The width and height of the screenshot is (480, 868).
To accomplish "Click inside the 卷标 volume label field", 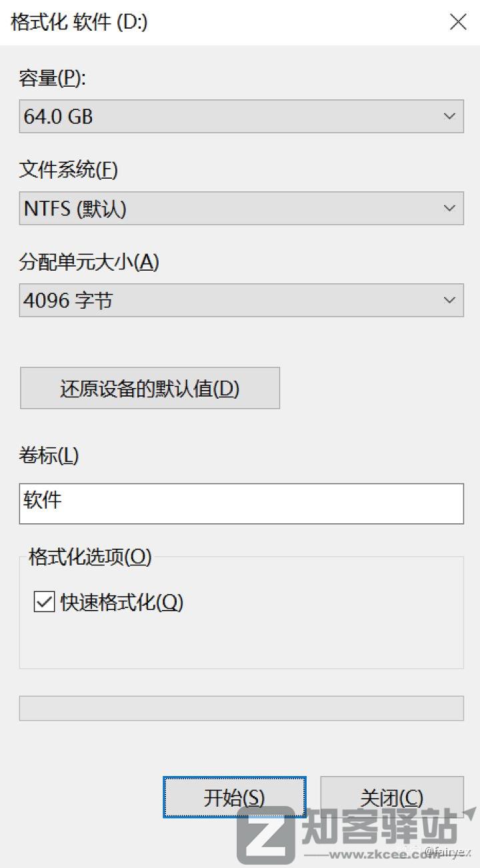I will [x=240, y=504].
